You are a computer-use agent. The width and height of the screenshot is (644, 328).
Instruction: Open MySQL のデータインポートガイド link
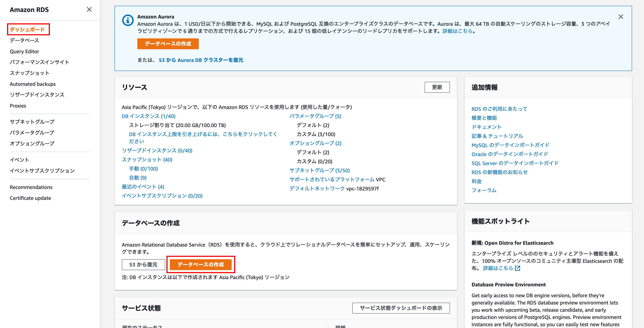[x=510, y=145]
